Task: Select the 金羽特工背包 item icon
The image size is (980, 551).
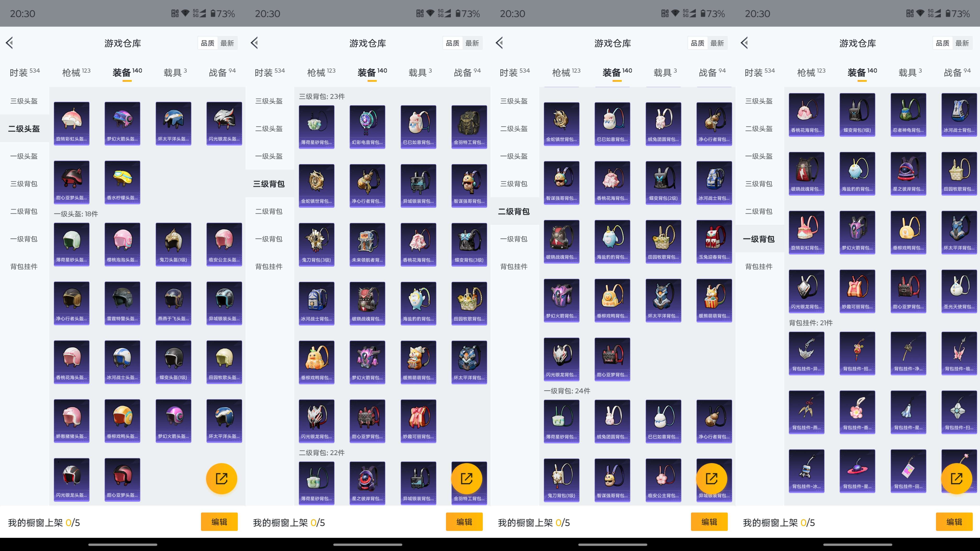Action: (x=469, y=127)
